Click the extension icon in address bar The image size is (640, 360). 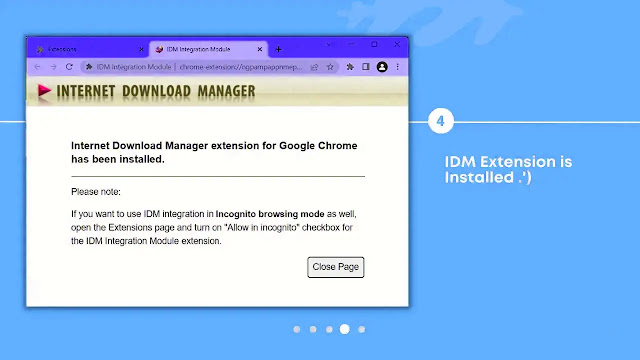point(89,67)
